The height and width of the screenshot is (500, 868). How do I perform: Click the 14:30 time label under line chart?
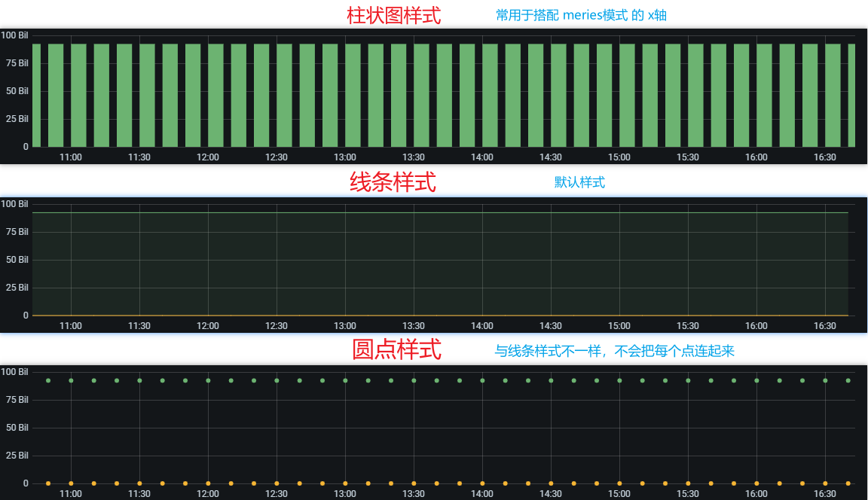click(551, 326)
